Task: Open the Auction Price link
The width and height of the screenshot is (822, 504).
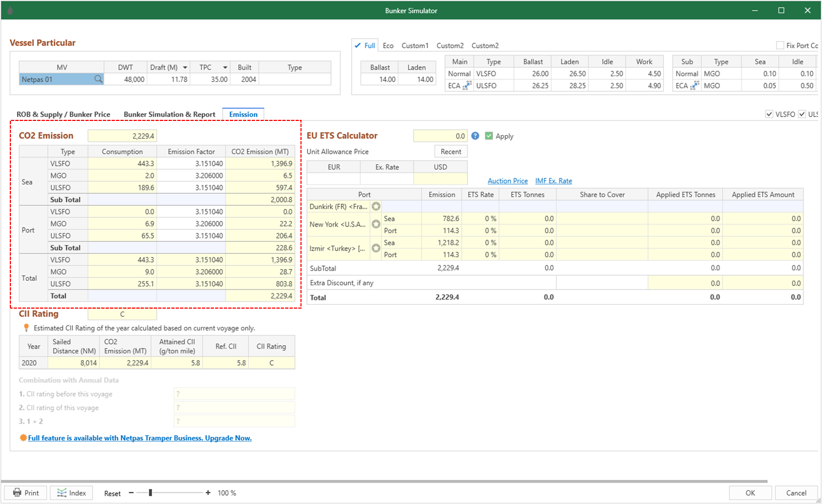Action: pos(507,181)
